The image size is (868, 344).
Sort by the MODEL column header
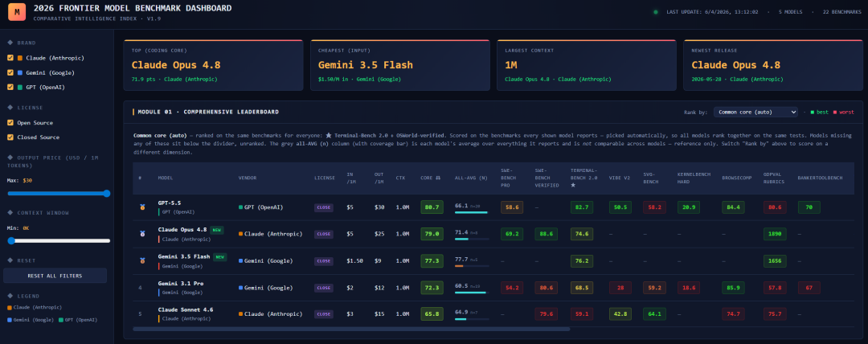pos(166,178)
